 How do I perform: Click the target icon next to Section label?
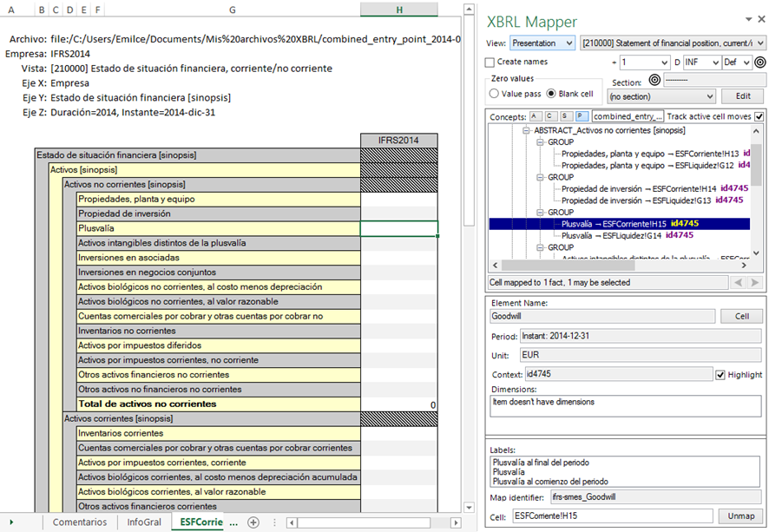click(x=654, y=80)
